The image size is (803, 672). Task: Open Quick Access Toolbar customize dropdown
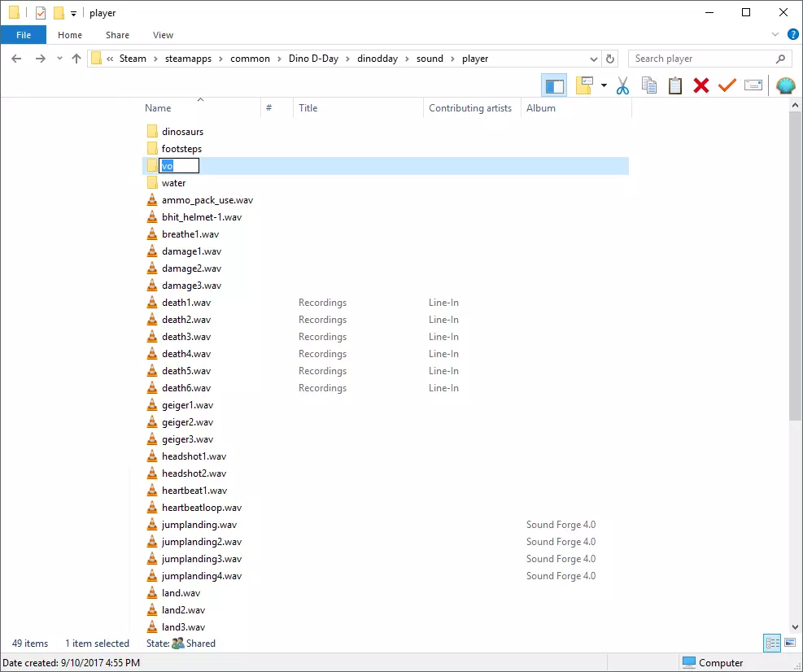73,13
